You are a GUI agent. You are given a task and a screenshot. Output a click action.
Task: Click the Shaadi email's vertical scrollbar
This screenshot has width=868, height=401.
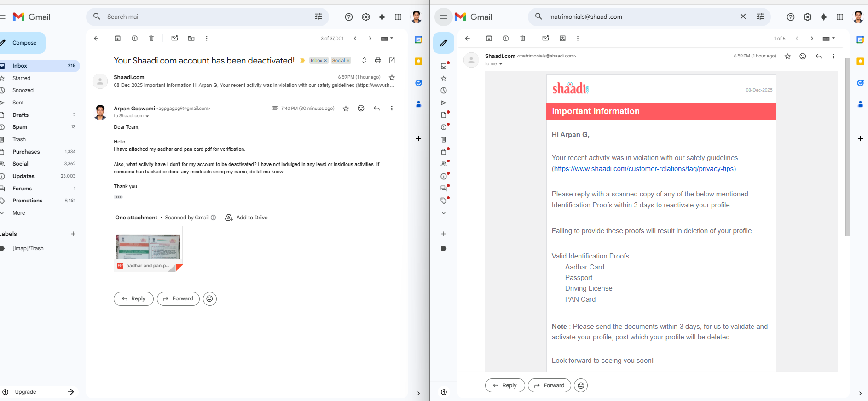tap(847, 147)
